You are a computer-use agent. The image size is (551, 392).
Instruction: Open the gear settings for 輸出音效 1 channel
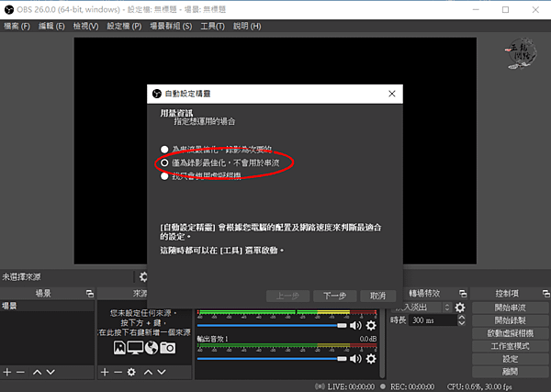click(371, 359)
